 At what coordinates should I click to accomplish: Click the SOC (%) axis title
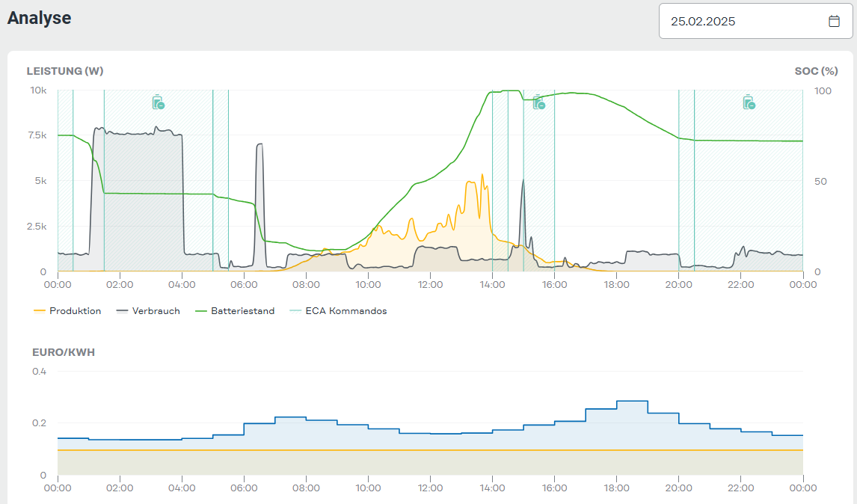point(816,71)
